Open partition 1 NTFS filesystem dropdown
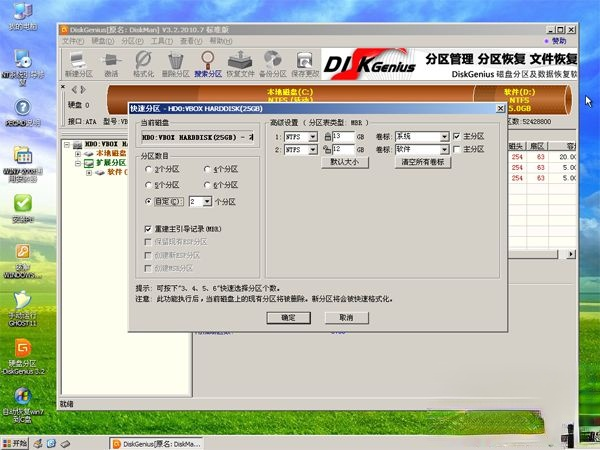This screenshot has height=450, width=600. pyautogui.click(x=313, y=137)
